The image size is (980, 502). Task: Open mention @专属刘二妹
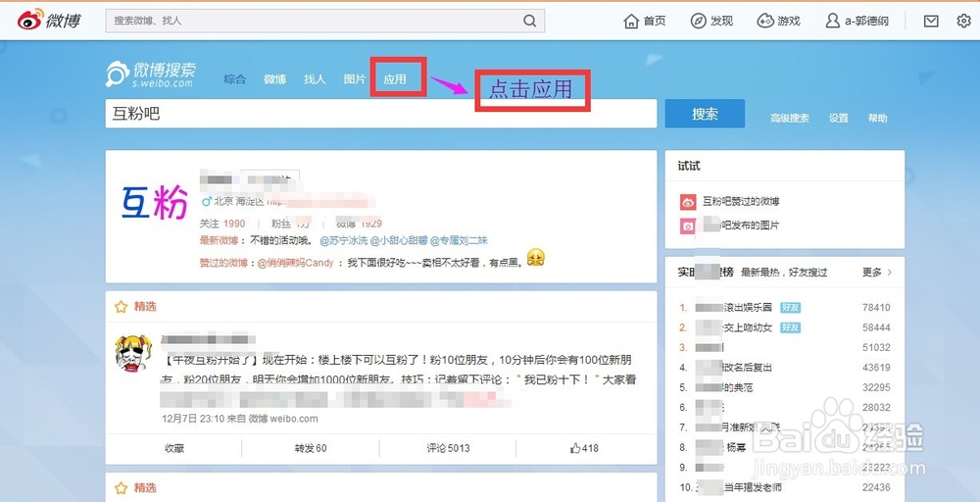(x=459, y=240)
